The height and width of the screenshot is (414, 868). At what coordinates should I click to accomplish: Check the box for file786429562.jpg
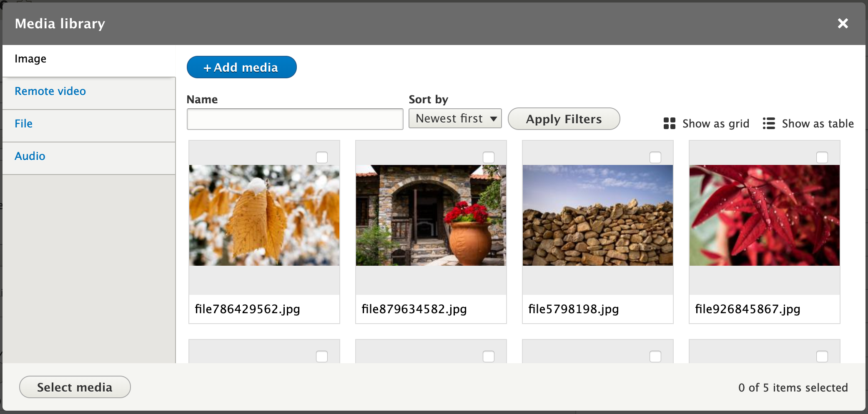pyautogui.click(x=321, y=157)
